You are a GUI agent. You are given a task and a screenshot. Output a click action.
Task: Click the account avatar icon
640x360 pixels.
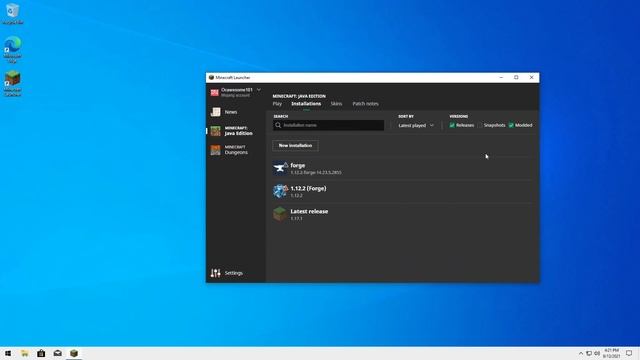click(214, 93)
